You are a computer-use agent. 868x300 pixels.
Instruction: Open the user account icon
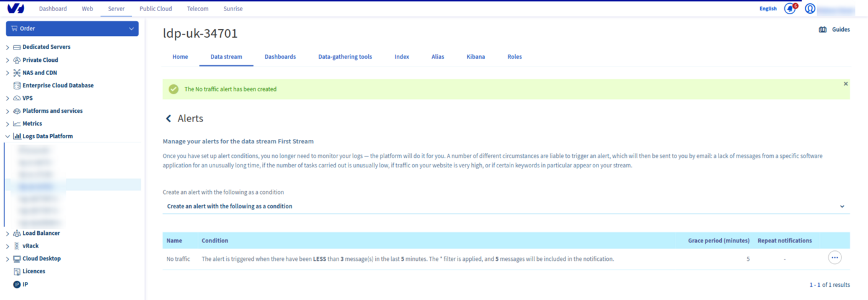pyautogui.click(x=810, y=9)
